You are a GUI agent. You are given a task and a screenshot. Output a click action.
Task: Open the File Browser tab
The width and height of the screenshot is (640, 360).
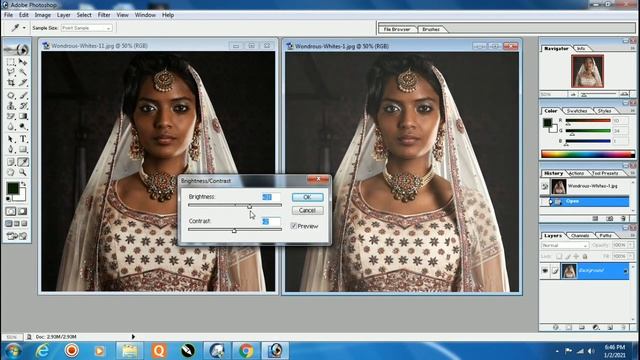[397, 29]
